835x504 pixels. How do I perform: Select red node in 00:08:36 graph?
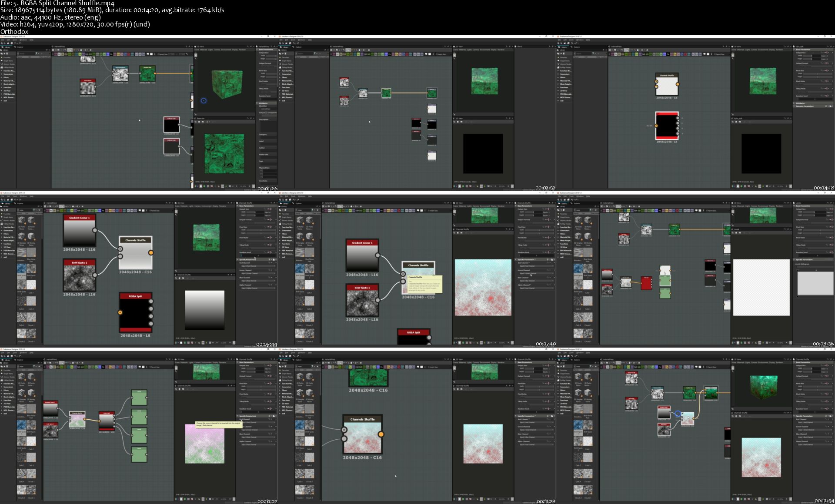[646, 283]
